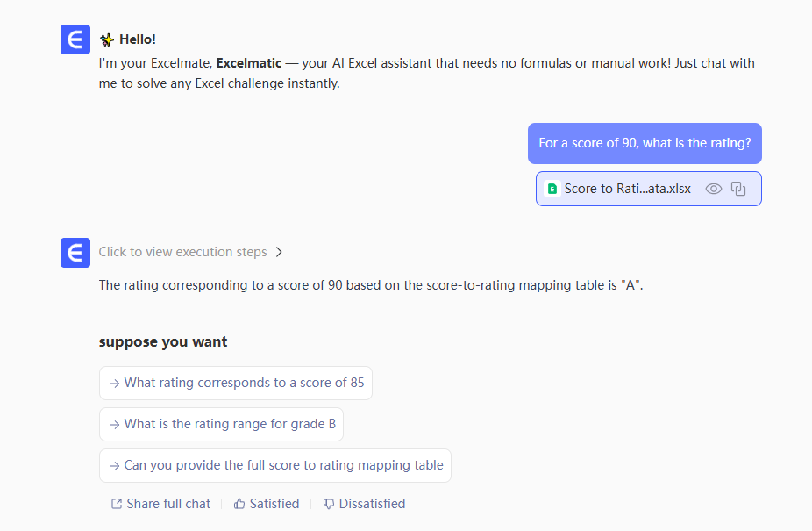Screen dimensions: 812x531
Task: Open the "Score to Rati...ata.xlsx" file name
Action: click(627, 189)
